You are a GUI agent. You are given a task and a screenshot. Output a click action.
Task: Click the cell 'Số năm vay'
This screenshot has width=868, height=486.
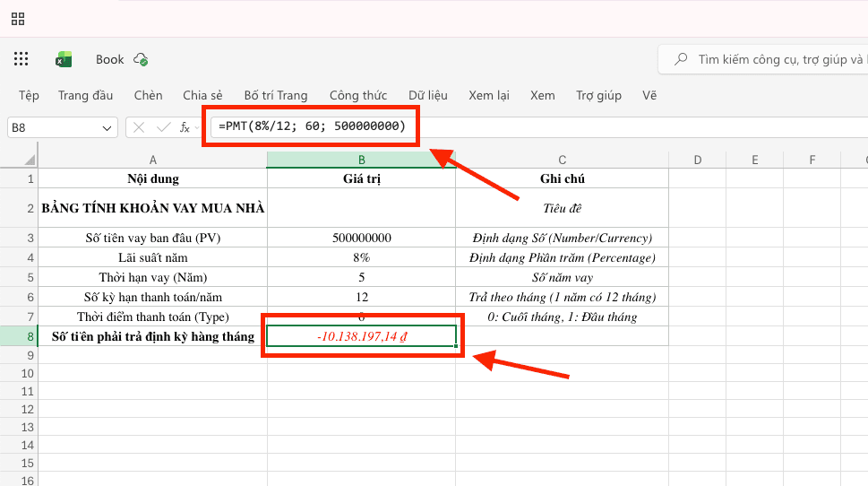point(562,277)
